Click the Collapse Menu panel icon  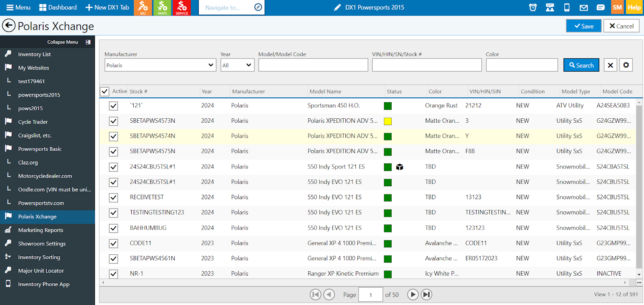[x=88, y=42]
